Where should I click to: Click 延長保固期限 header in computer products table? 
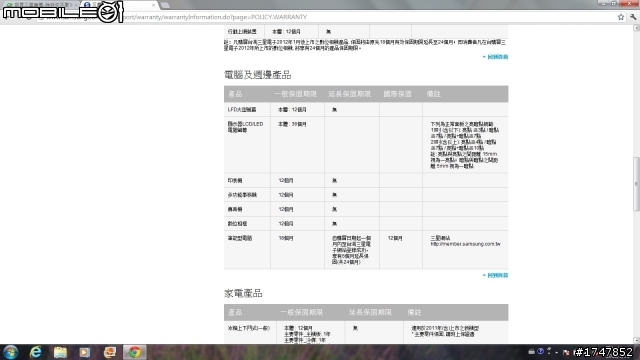point(349,94)
